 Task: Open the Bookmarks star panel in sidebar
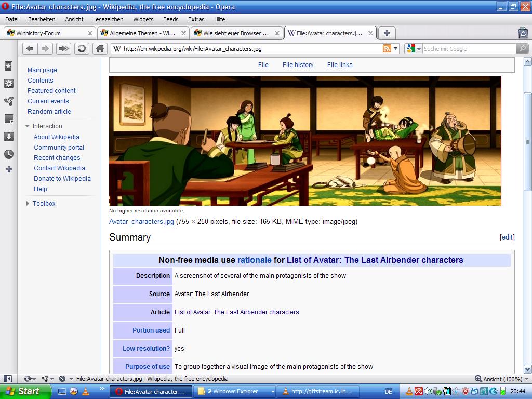8,66
